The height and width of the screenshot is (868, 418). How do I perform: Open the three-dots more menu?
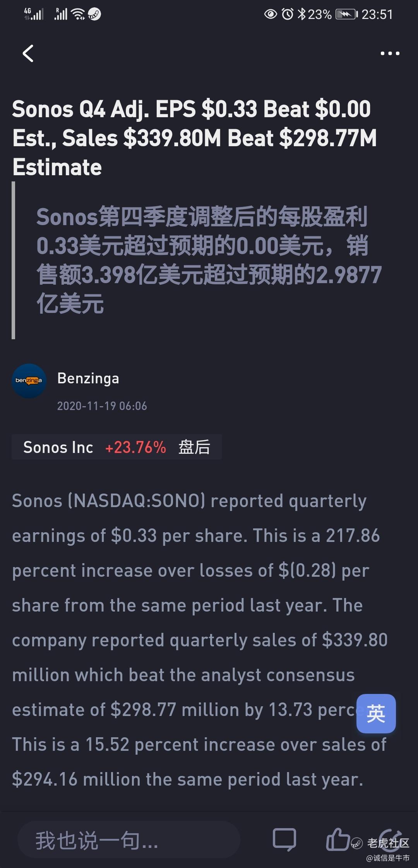[390, 53]
